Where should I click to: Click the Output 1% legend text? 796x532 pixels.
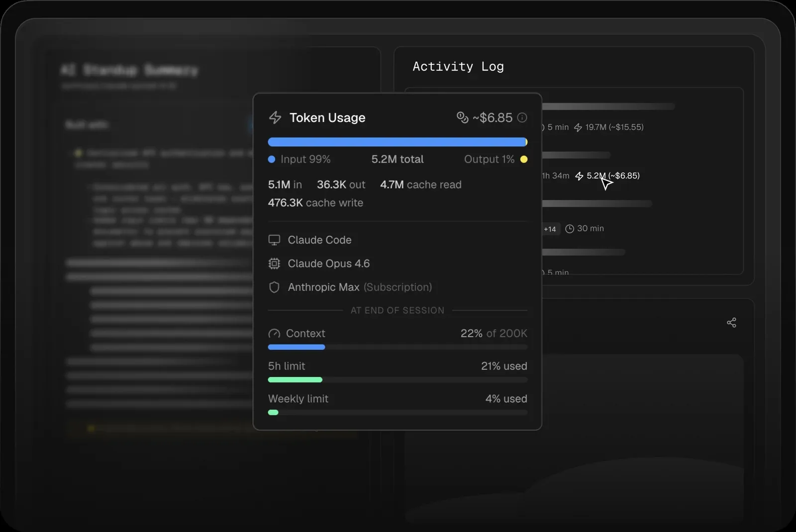pos(489,160)
